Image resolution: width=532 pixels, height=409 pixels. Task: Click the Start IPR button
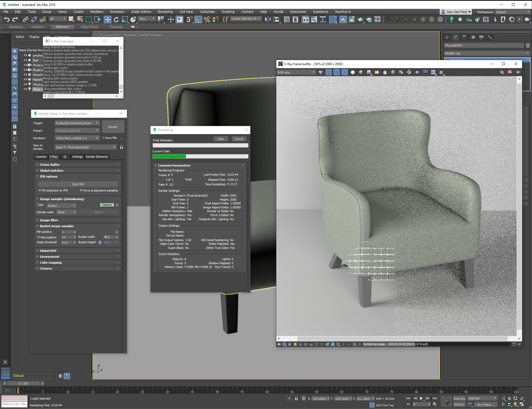(x=78, y=184)
